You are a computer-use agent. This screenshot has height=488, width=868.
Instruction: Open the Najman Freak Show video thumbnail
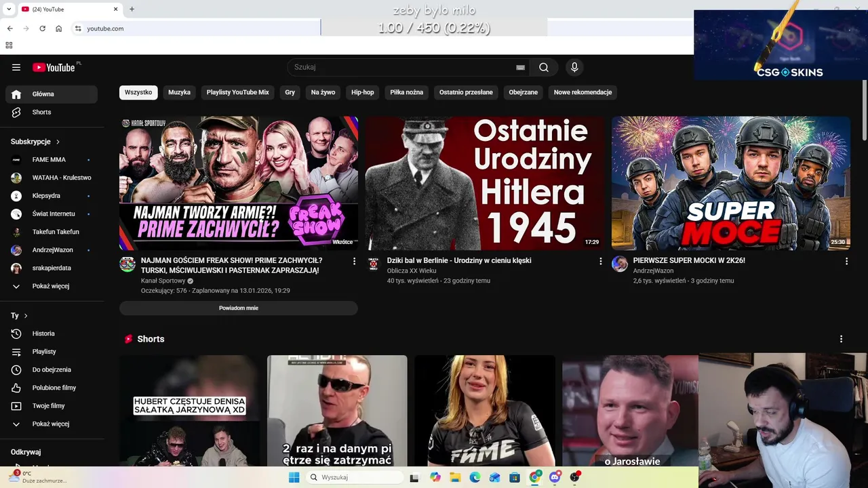239,183
